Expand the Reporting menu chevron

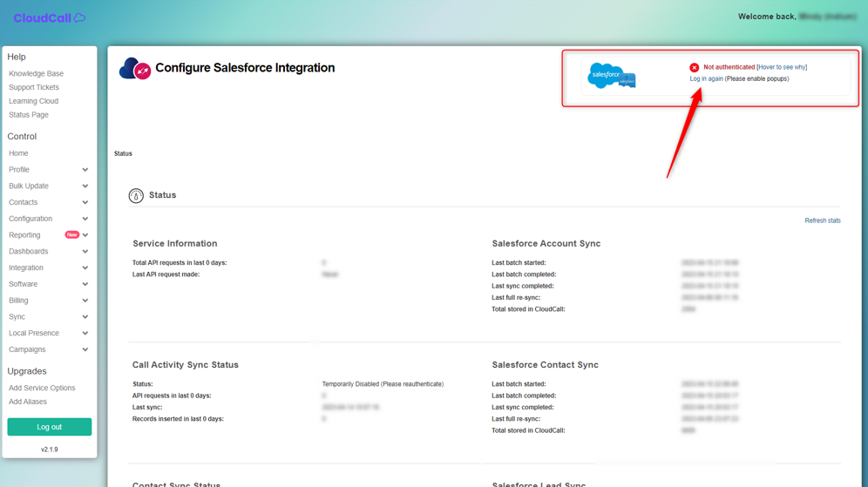85,235
